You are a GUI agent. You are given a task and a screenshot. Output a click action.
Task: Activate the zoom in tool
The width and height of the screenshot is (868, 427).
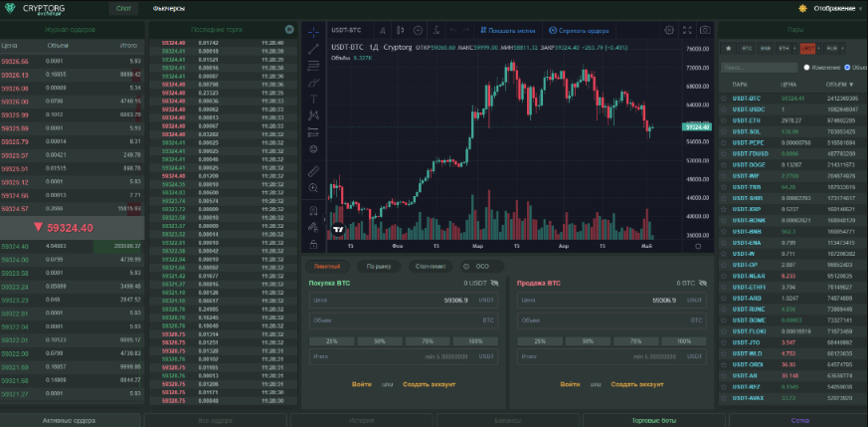coord(313,188)
